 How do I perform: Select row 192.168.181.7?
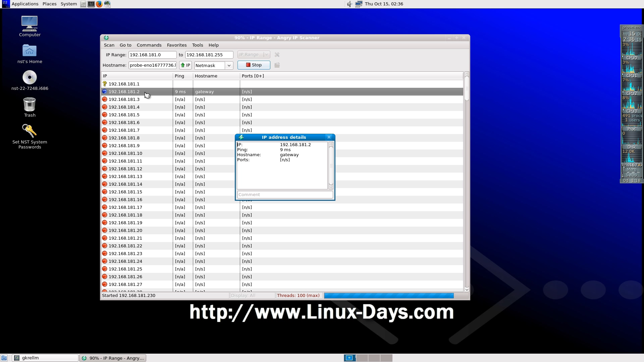coord(282,130)
